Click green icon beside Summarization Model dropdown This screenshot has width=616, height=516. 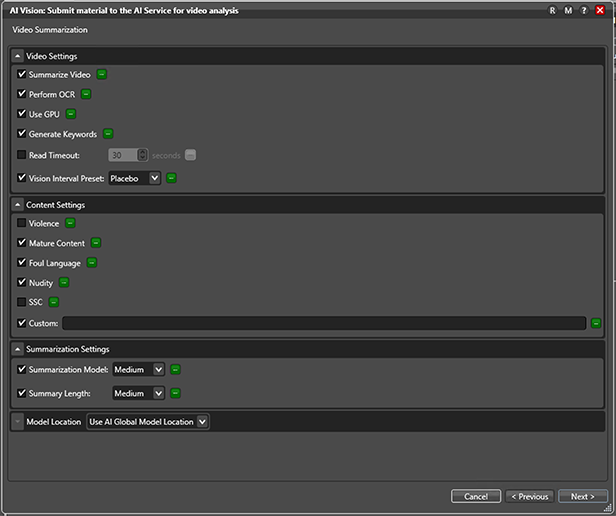click(x=176, y=369)
